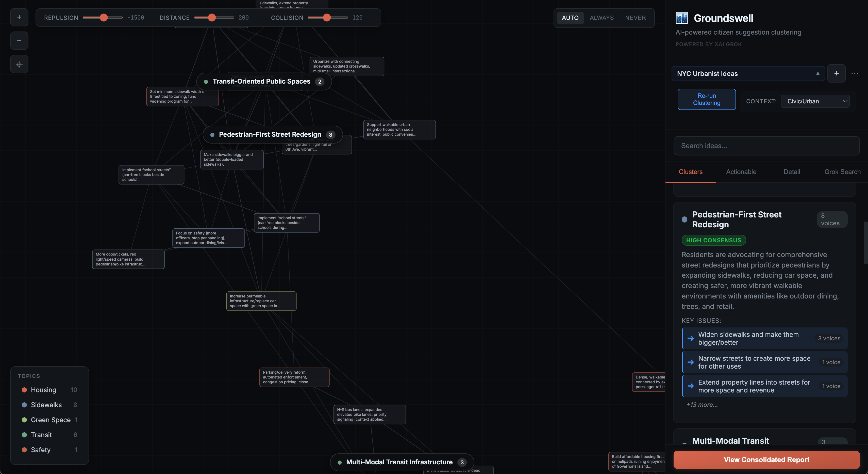The width and height of the screenshot is (868, 474).
Task: Click the Groundswell logo icon
Action: tap(681, 18)
